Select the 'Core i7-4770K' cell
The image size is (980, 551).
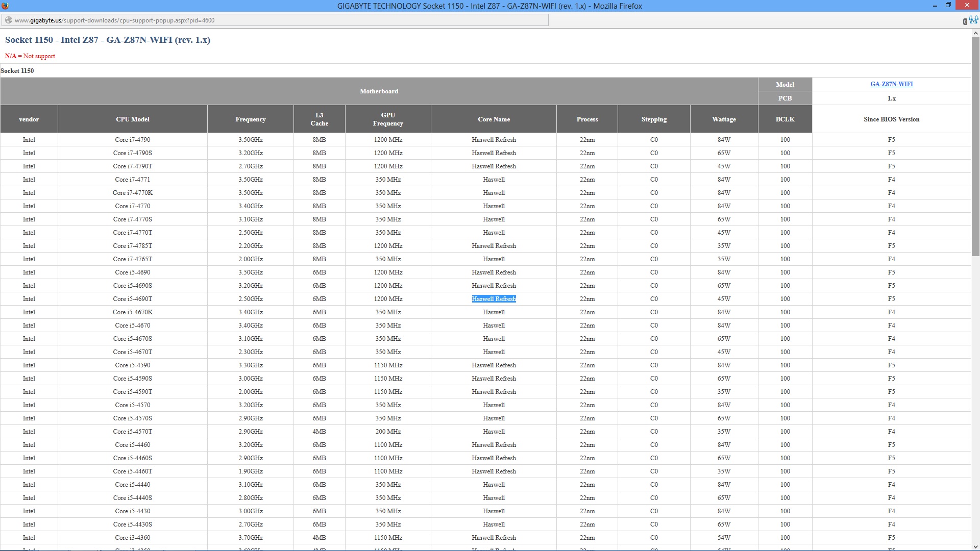[x=133, y=193]
